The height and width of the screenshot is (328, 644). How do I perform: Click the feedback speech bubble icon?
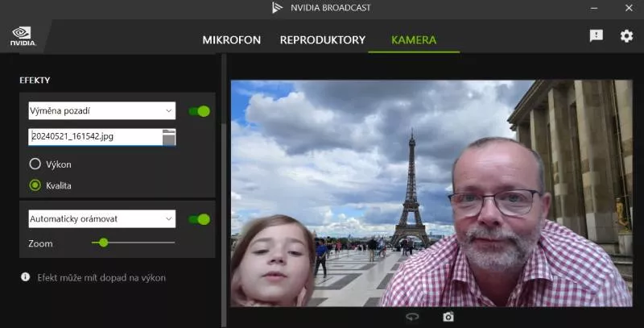coord(596,36)
